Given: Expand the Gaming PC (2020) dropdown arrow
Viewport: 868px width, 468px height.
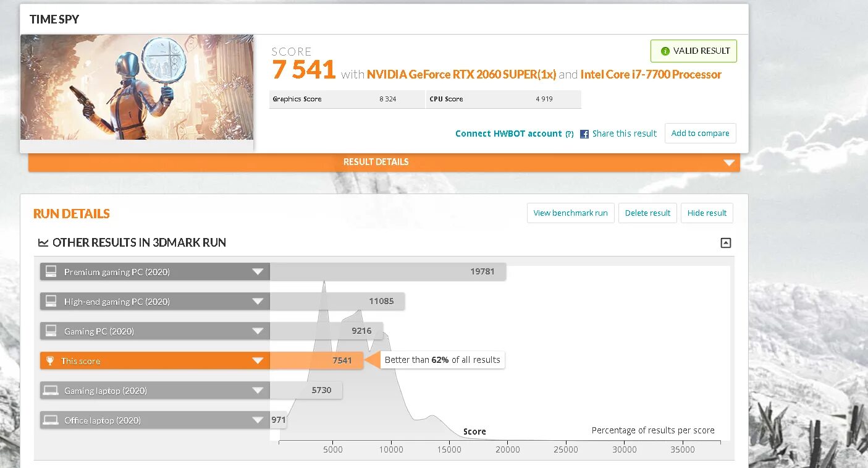Looking at the screenshot, I should click(x=258, y=331).
